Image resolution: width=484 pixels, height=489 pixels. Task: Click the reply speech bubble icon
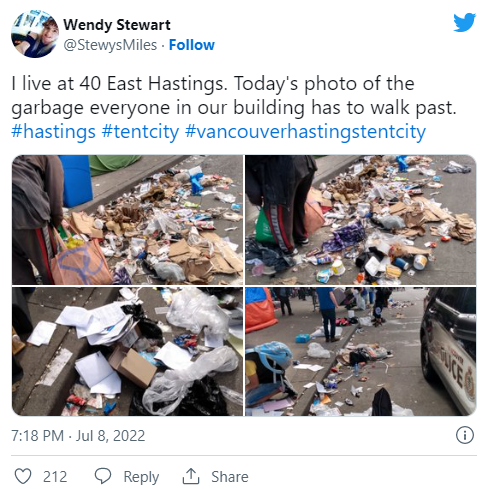[103, 476]
